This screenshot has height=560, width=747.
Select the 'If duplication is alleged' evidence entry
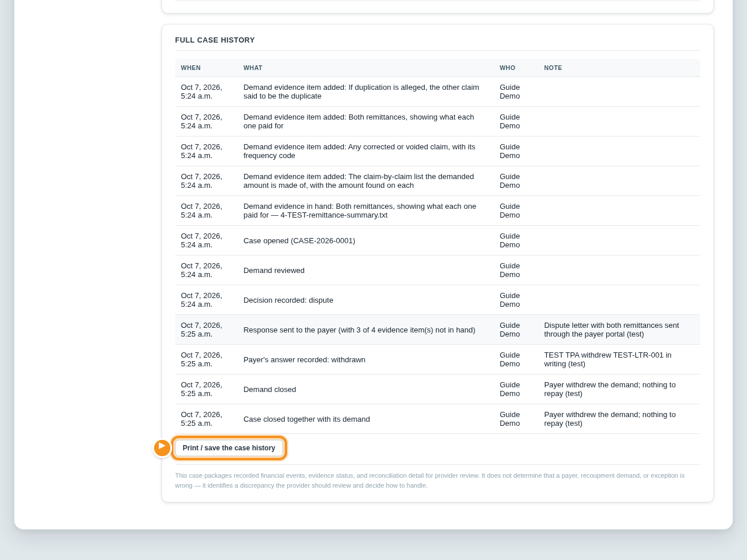(438, 92)
